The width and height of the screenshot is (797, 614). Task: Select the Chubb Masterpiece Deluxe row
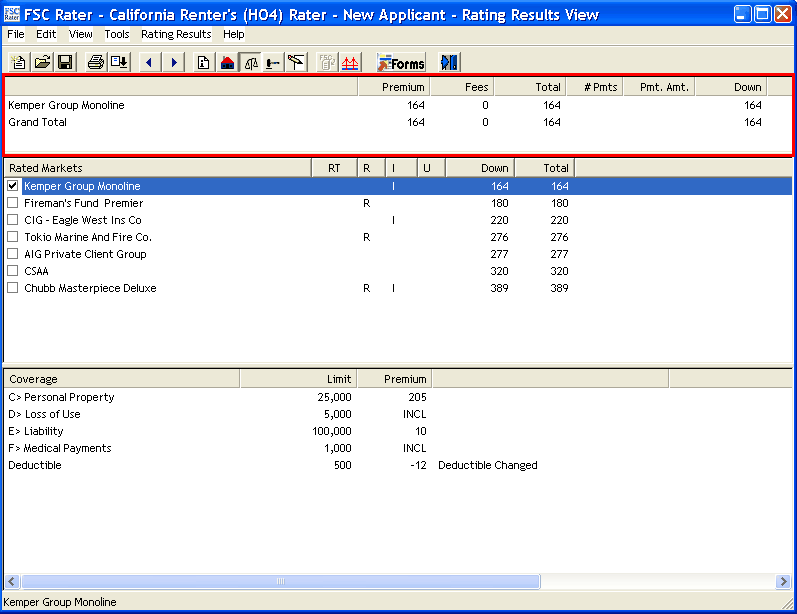coord(398,288)
